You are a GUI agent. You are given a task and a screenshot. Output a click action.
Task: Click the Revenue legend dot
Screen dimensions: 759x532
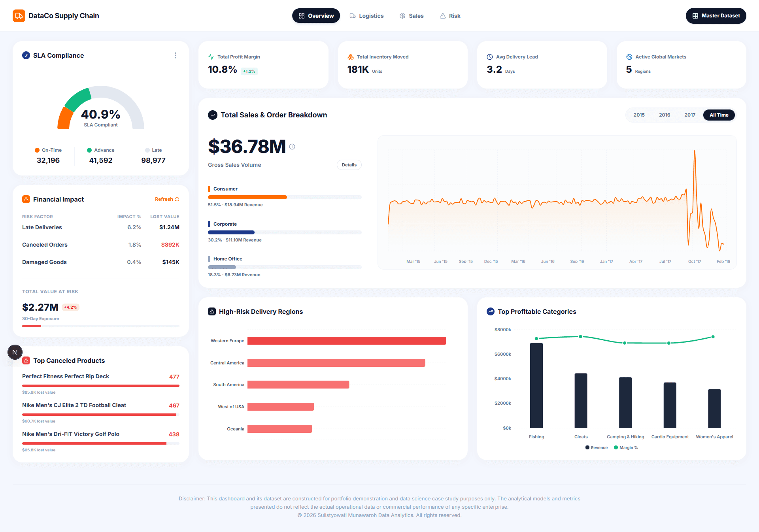pyautogui.click(x=587, y=447)
